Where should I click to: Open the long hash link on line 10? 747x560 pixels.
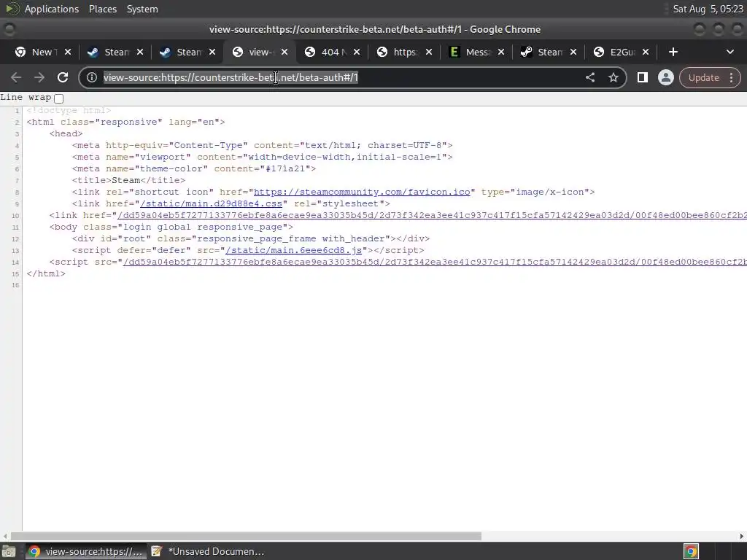point(432,215)
